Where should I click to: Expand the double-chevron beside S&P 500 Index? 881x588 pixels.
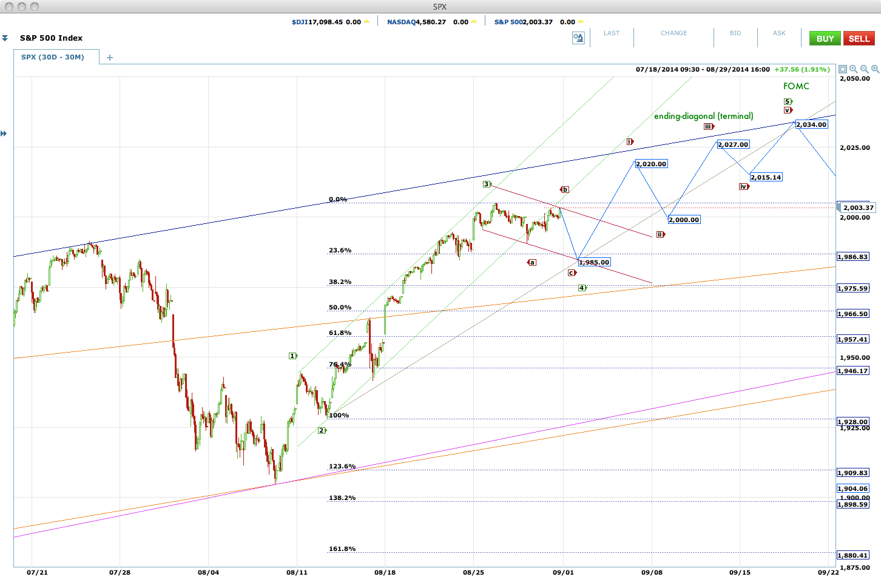pyautogui.click(x=5, y=38)
